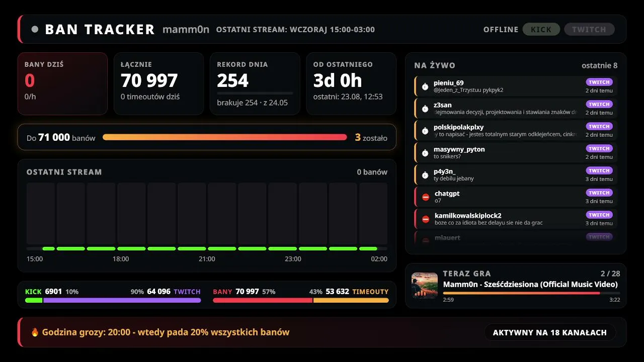The height and width of the screenshot is (362, 644).
Task: Click the stopwatch icon beside z3san
Action: [x=425, y=109]
